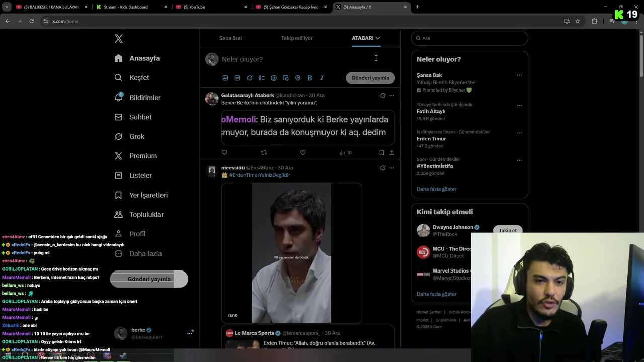Click the x.com/home address bar
This screenshot has height=362, width=644.
point(302,21)
